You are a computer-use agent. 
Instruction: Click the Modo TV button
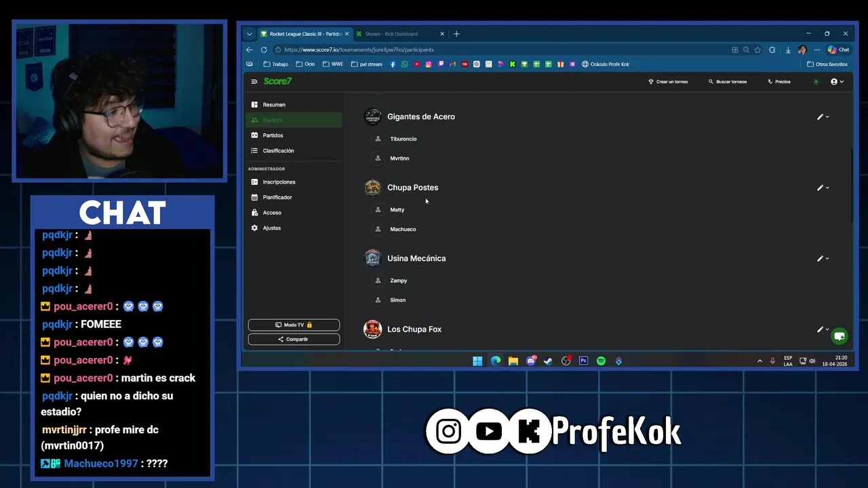coord(294,325)
